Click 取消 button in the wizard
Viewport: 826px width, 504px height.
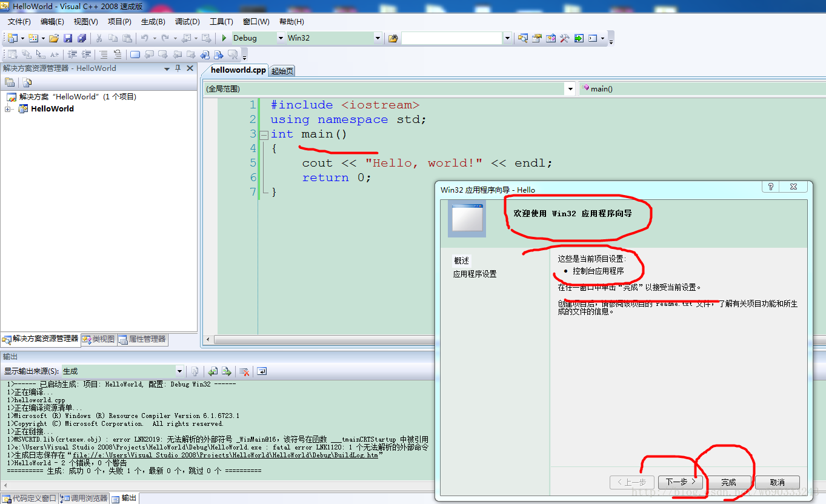[777, 482]
